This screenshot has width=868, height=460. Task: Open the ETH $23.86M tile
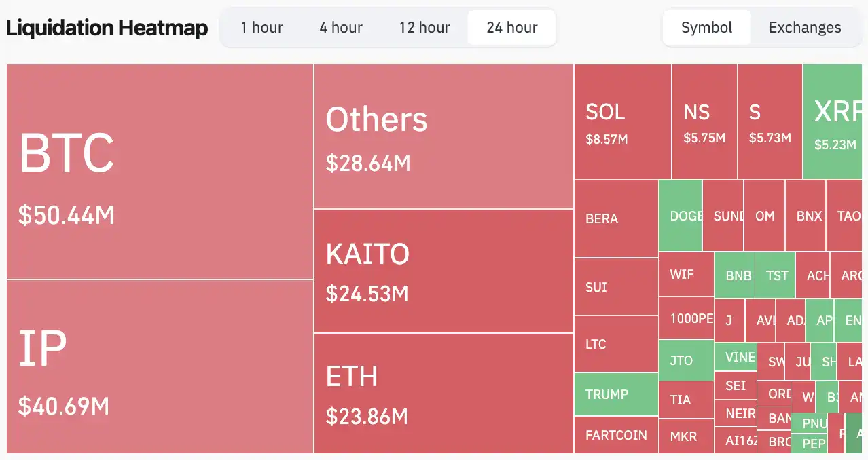(444, 393)
